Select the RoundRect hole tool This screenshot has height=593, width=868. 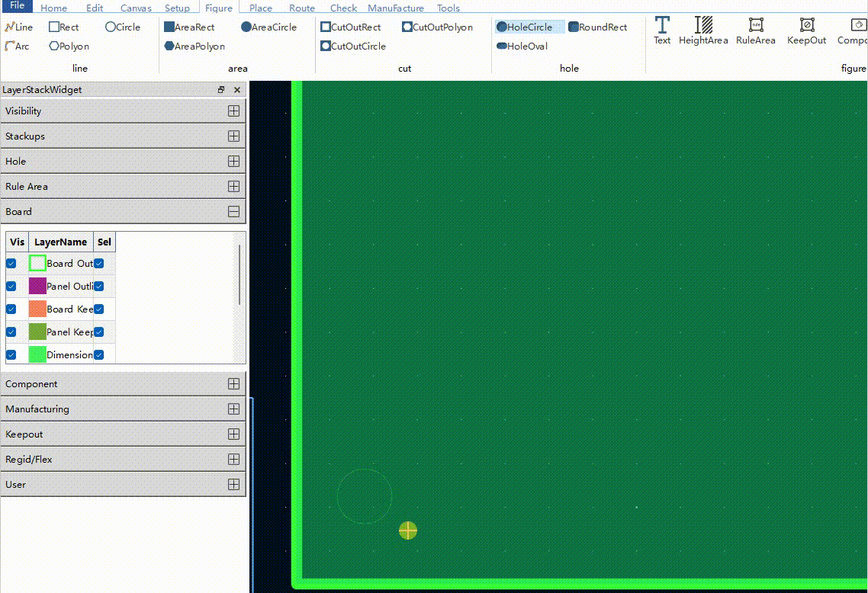click(x=598, y=27)
